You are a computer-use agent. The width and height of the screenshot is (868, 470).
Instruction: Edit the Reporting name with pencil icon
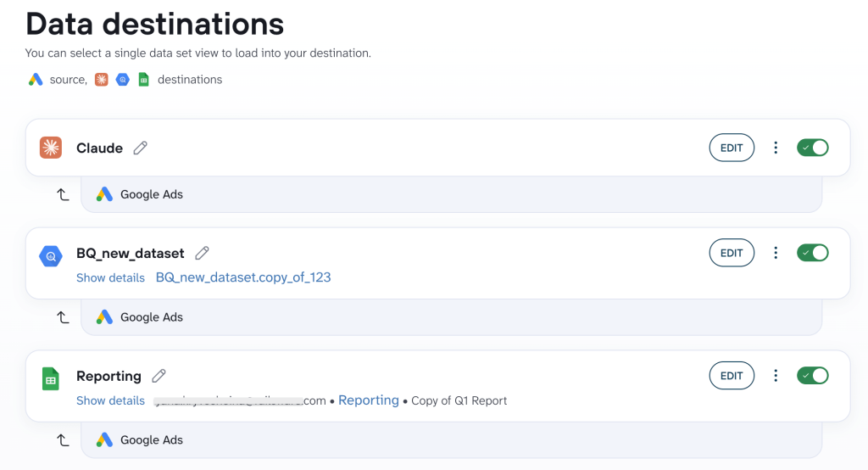coord(159,376)
